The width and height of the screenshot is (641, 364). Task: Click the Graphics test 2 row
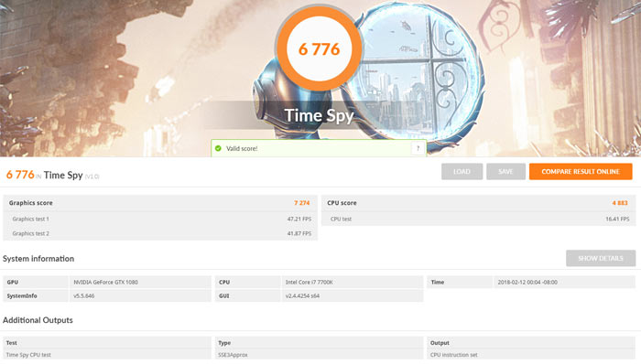pyautogui.click(x=160, y=233)
